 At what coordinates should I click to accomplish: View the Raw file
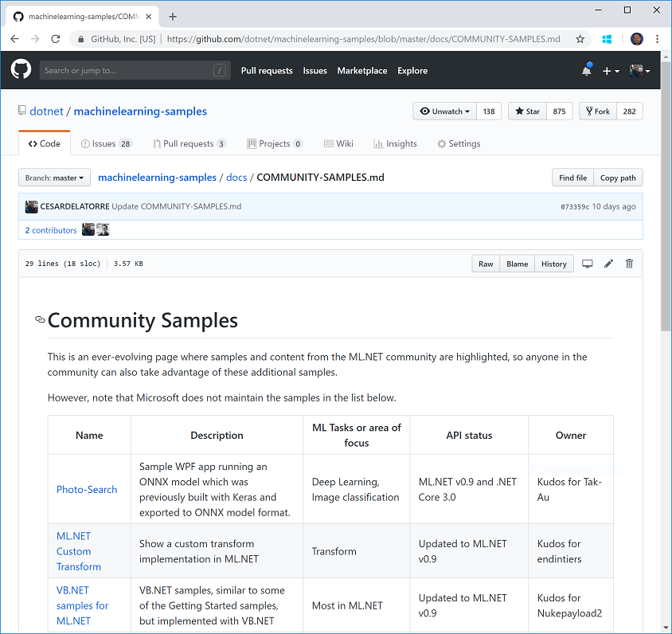(486, 264)
